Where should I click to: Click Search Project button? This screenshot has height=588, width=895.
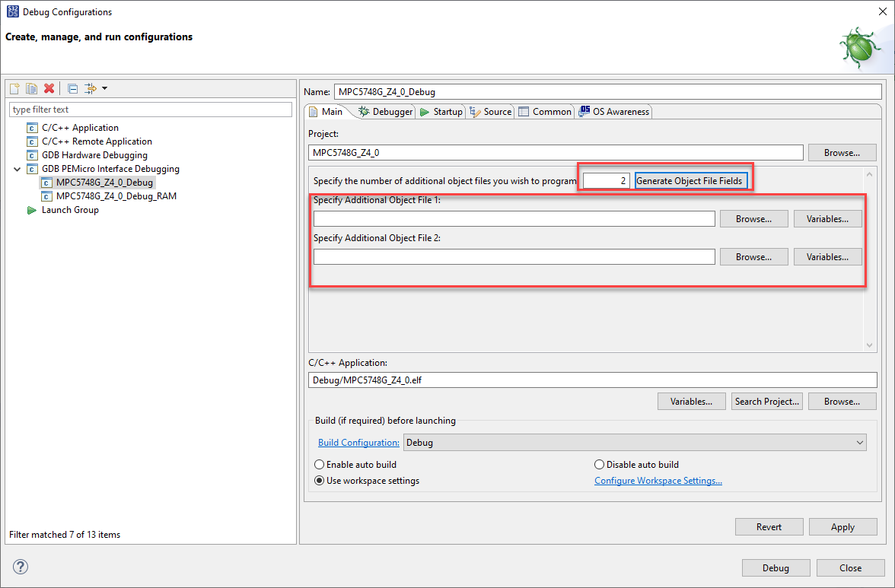click(x=766, y=402)
